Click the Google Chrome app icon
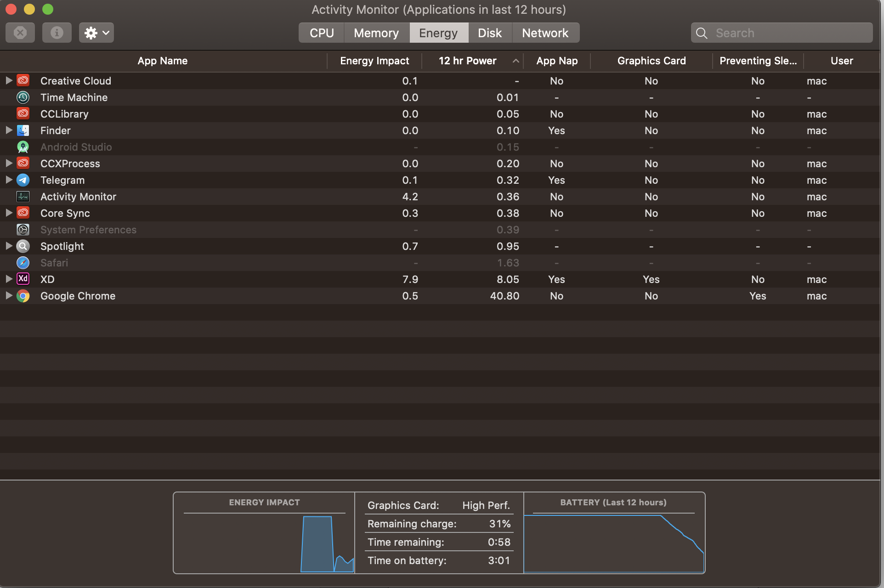This screenshot has height=588, width=884. click(23, 296)
